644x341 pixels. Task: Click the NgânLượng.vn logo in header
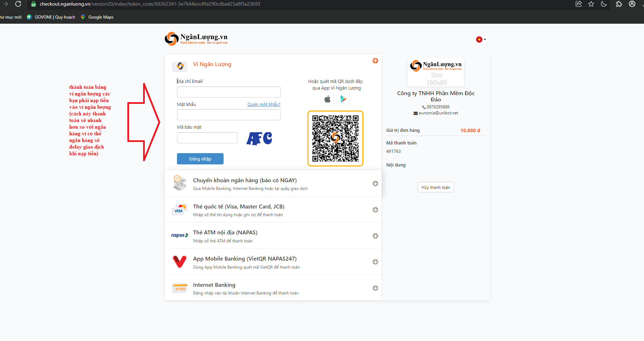coord(196,39)
